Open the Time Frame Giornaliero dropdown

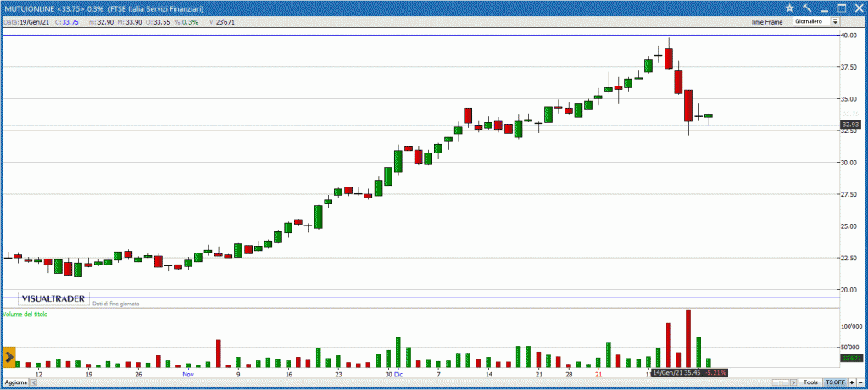click(x=816, y=21)
